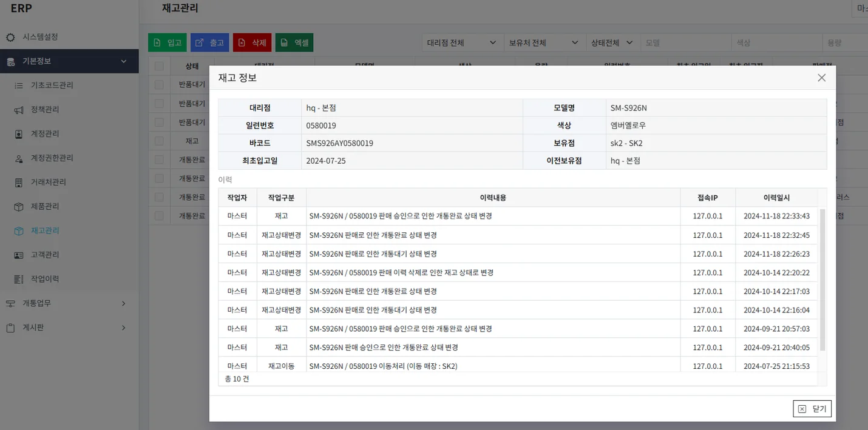
Task: Click barcode value SMS926AY0580019
Action: pos(339,143)
